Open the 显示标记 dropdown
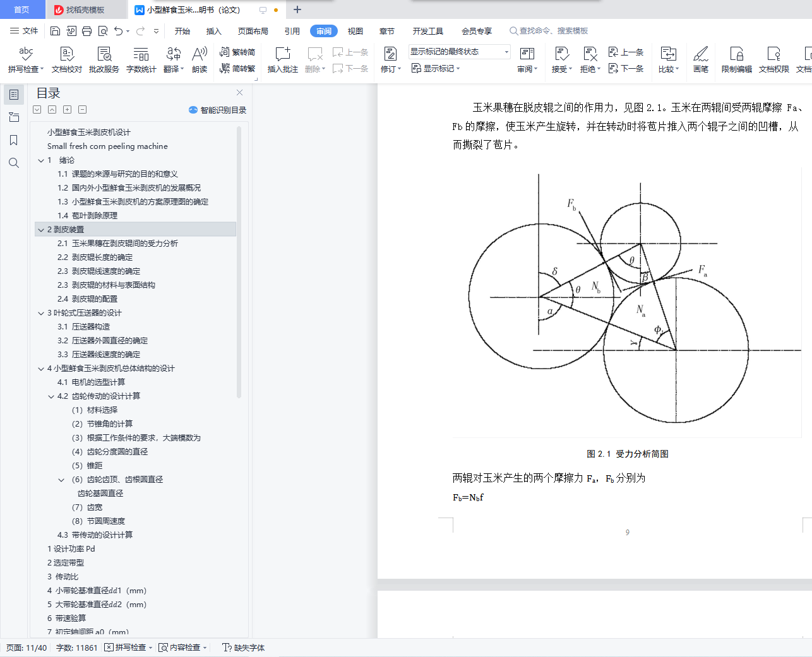Image resolution: width=812 pixels, height=657 pixels. [x=436, y=68]
